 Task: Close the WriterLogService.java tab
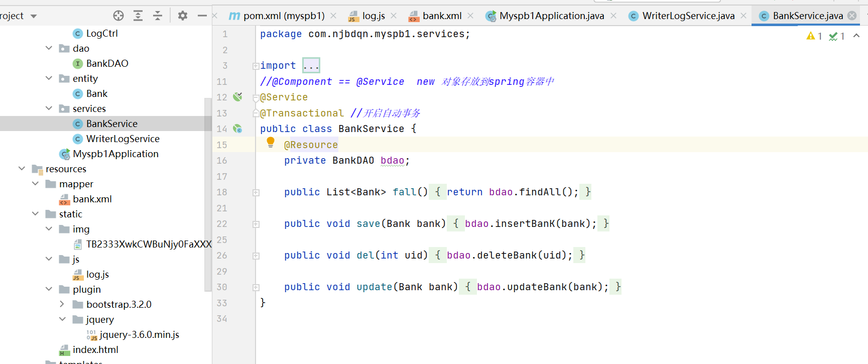click(743, 16)
